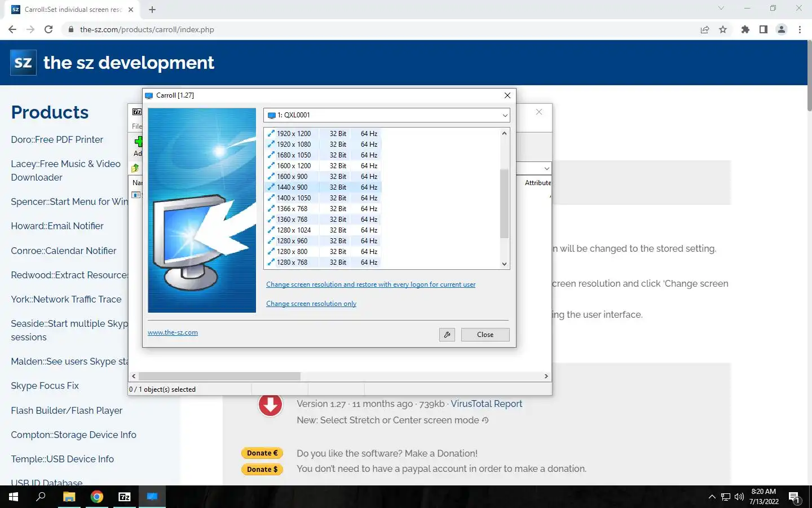
Task: Click the Share page icon in address bar
Action: pos(705,29)
